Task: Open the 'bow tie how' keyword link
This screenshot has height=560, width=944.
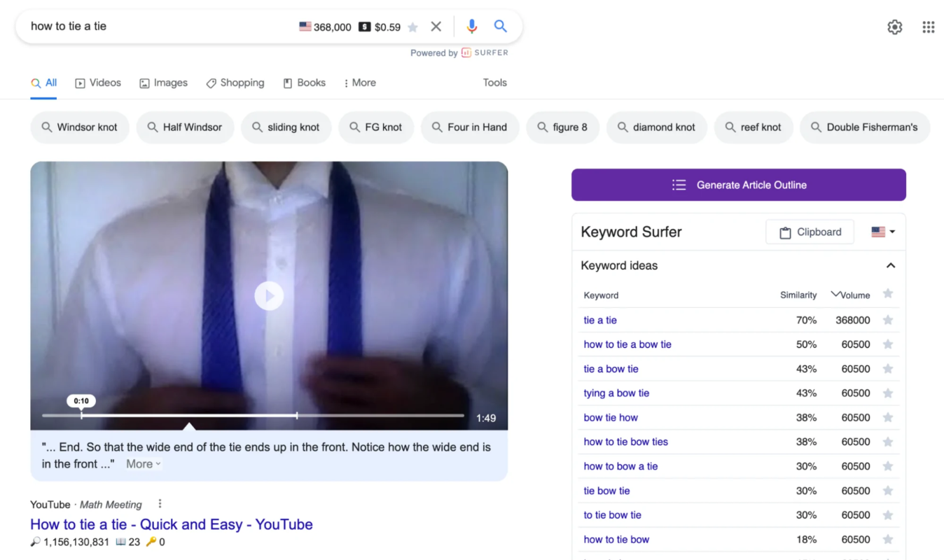Action: pos(611,418)
